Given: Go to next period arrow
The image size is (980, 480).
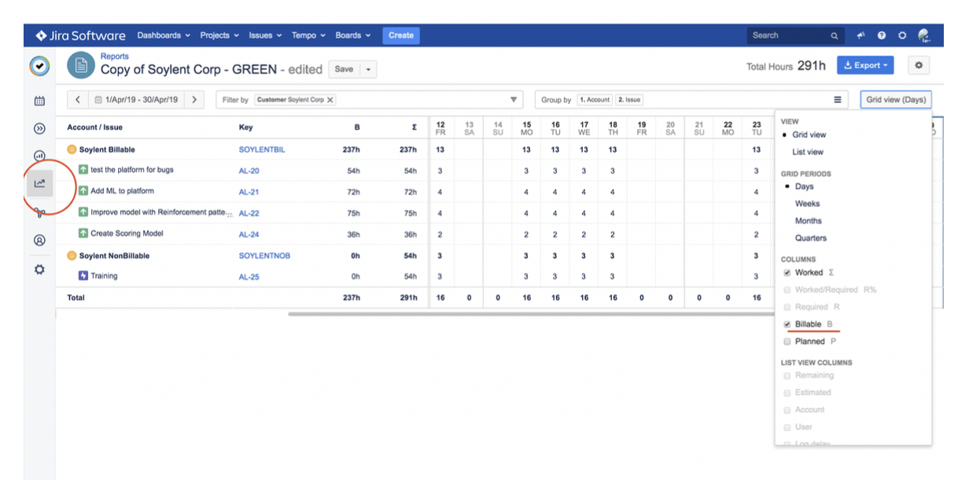Looking at the screenshot, I should pyautogui.click(x=195, y=100).
